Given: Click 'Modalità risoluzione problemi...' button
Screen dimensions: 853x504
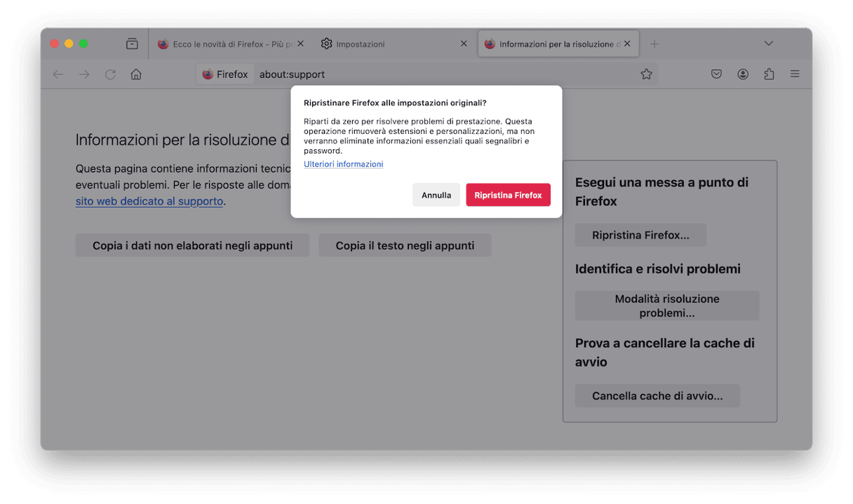Looking at the screenshot, I should tap(667, 306).
